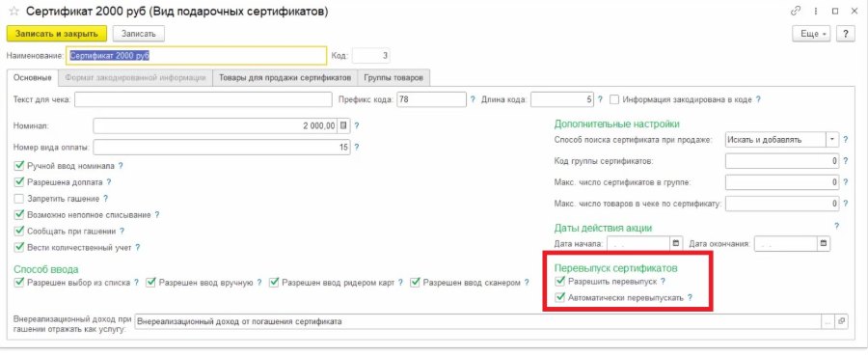Open calculator icon in Номинал field
This screenshot has width=868, height=356.
coord(343,125)
